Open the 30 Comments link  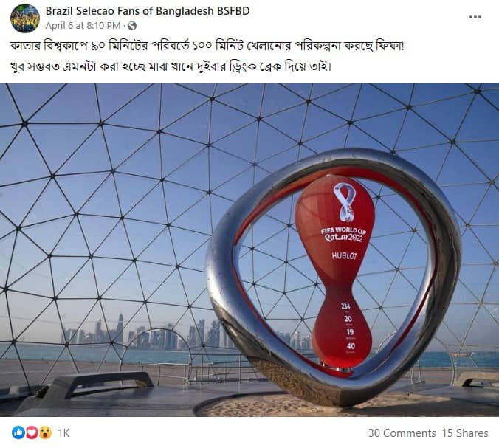click(x=402, y=433)
